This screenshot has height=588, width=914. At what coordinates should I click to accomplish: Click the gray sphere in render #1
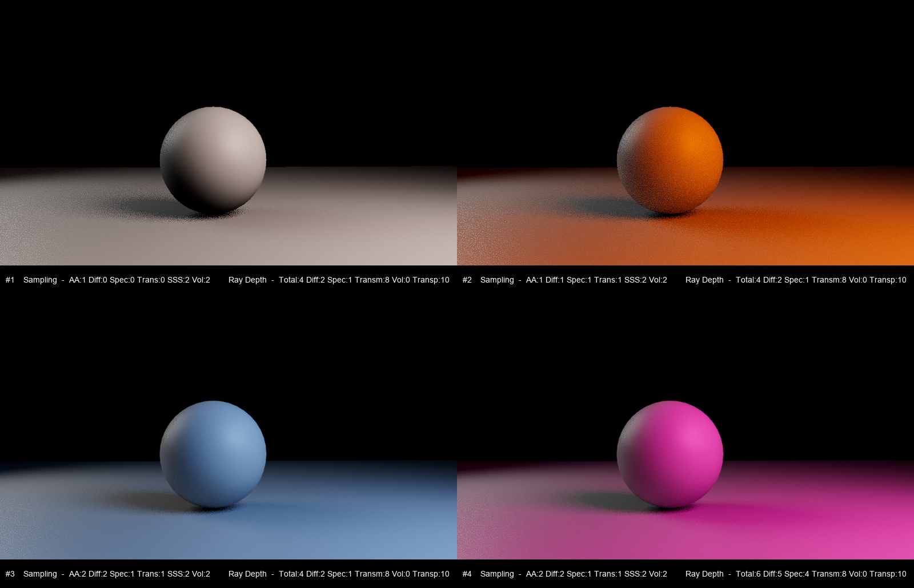click(213, 160)
